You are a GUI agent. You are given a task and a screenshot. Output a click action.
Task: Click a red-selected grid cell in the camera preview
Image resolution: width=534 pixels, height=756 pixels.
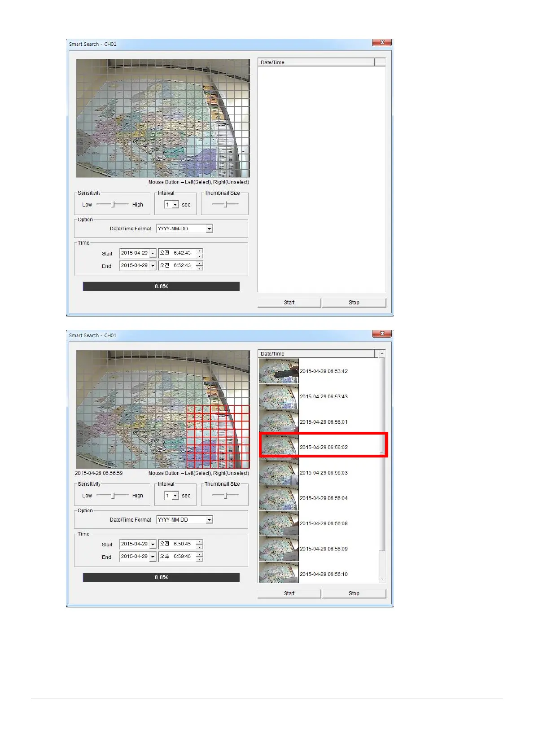[218, 437]
